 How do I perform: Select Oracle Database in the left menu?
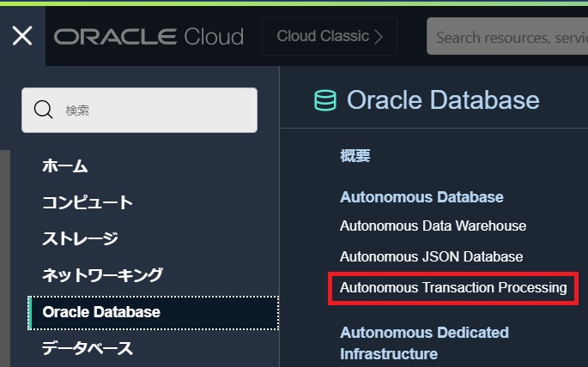(x=101, y=312)
